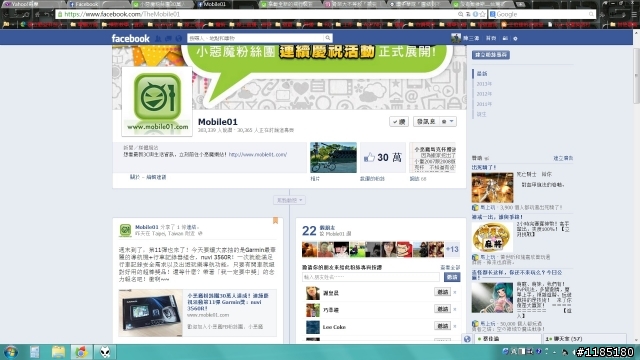Image resolution: width=640 pixels, height=360 pixels.
Task: Open Garmin nuvi 3560R article link
Action: coord(228,302)
